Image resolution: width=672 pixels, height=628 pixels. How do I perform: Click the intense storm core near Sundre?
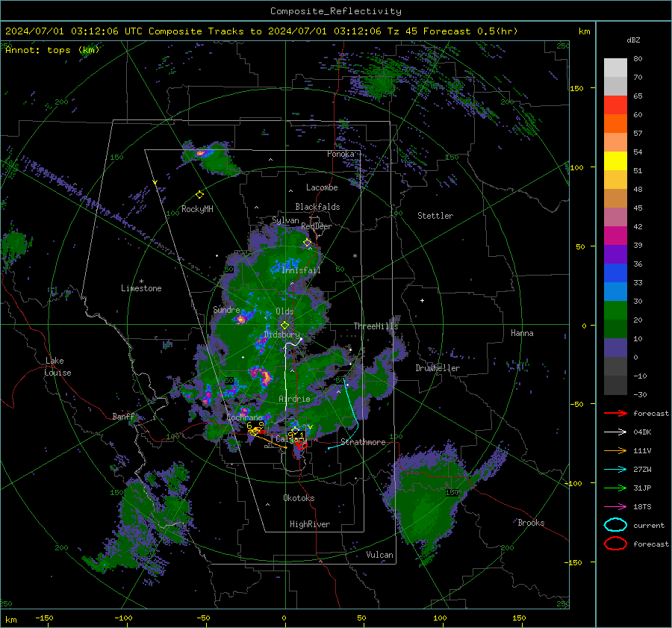coord(241,320)
